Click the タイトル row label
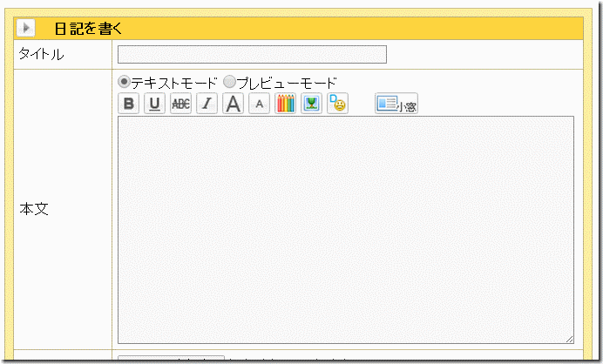Viewport: 603px width, 364px height. pos(42,55)
